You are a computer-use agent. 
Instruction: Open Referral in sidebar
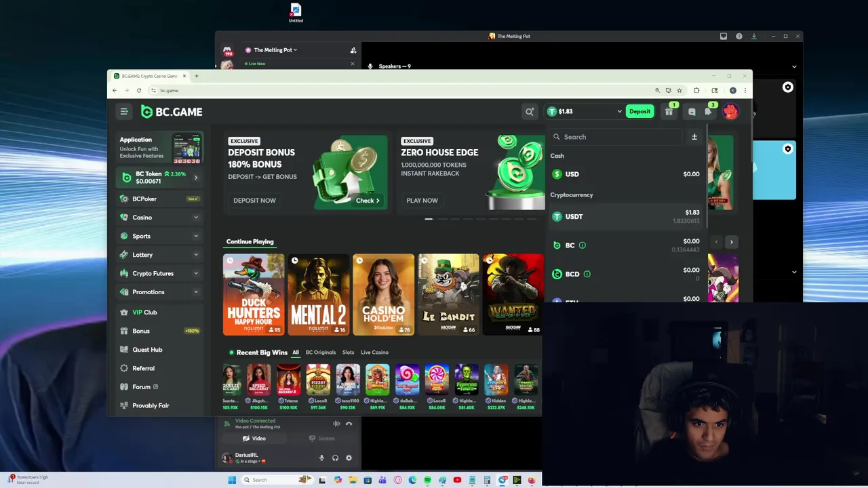tap(159, 368)
